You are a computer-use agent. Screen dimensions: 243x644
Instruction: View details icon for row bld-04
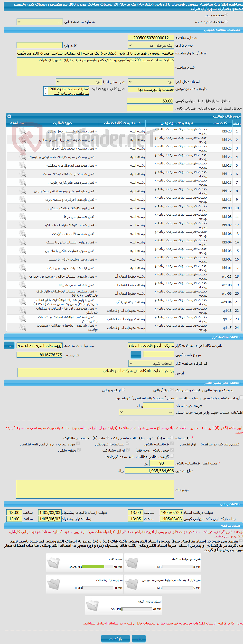tap(22, 242)
